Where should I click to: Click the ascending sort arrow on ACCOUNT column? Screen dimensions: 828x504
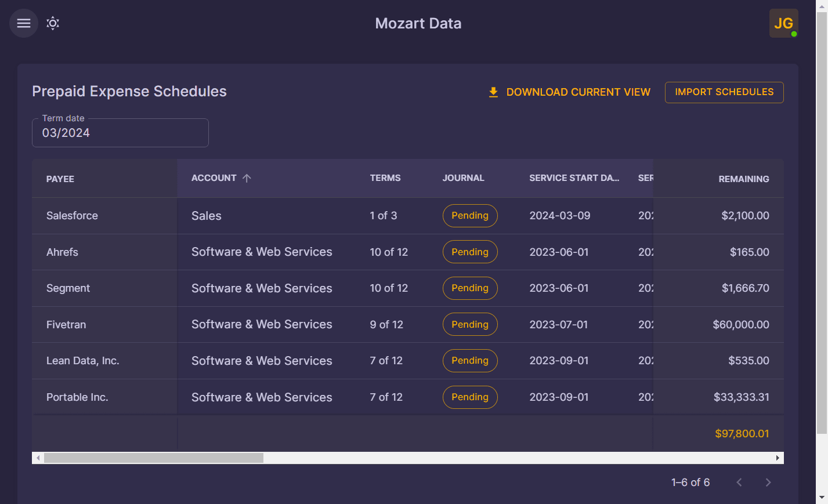pyautogui.click(x=246, y=178)
